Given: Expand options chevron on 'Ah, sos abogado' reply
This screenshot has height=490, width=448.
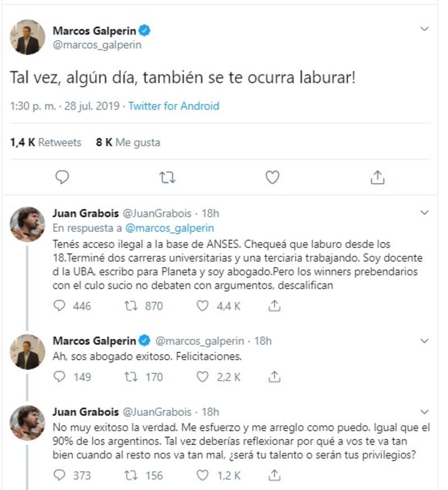Looking at the screenshot, I should coord(425,340).
